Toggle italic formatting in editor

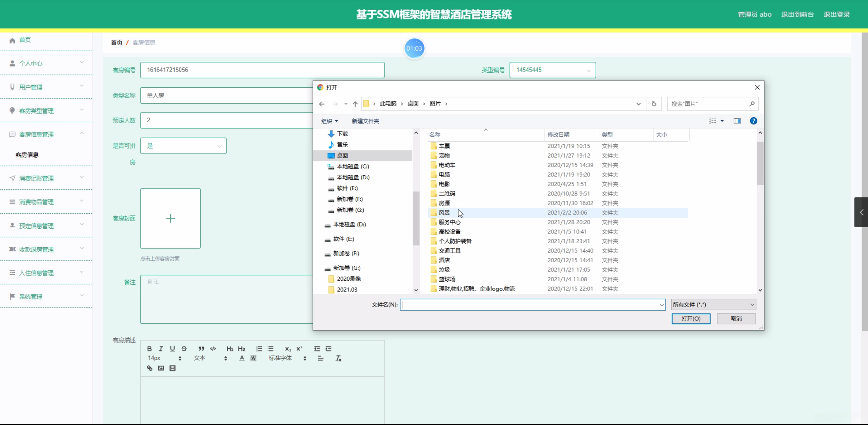(161, 349)
